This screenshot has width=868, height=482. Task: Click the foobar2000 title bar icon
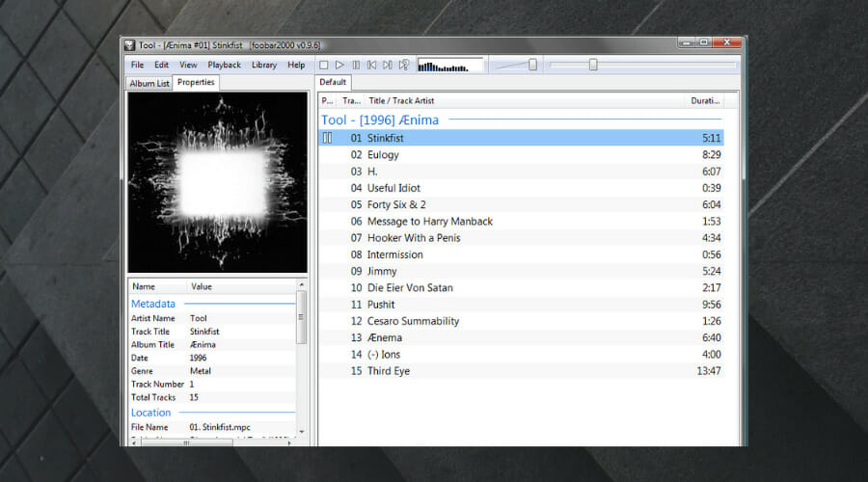tap(129, 45)
